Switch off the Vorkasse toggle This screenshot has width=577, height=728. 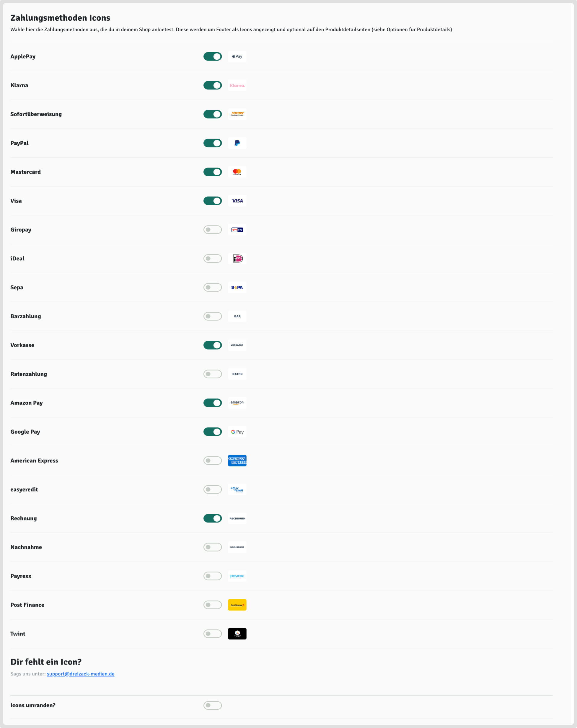[213, 345]
